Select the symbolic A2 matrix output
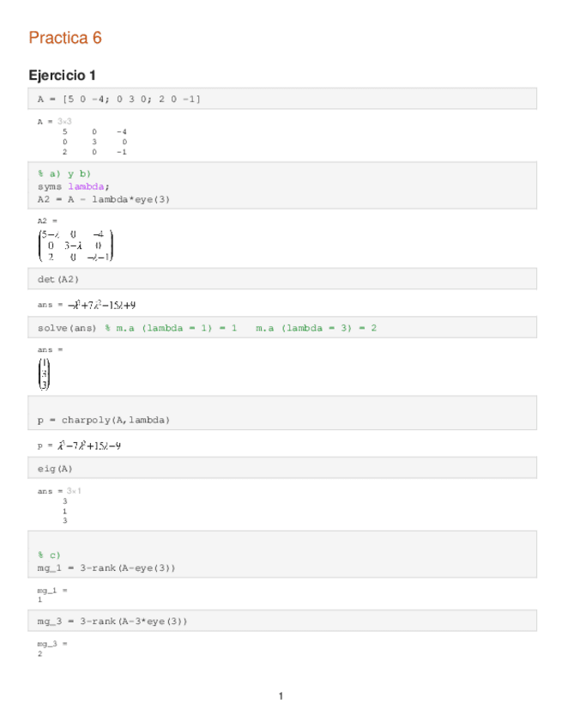The height and width of the screenshot is (728, 562). click(76, 245)
